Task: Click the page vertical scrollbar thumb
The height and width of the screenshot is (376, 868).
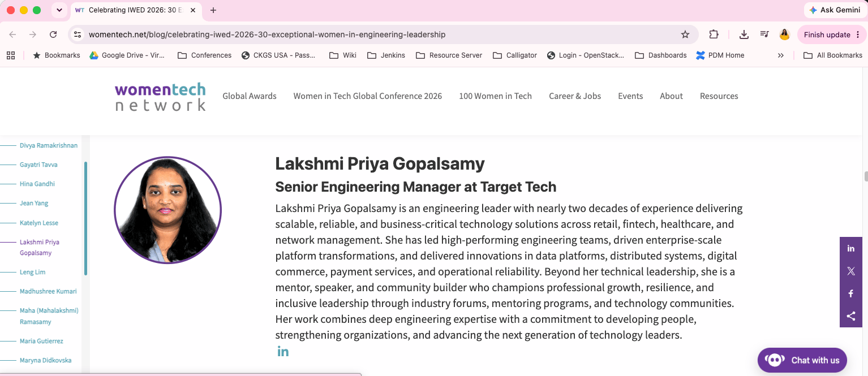Action: click(866, 176)
